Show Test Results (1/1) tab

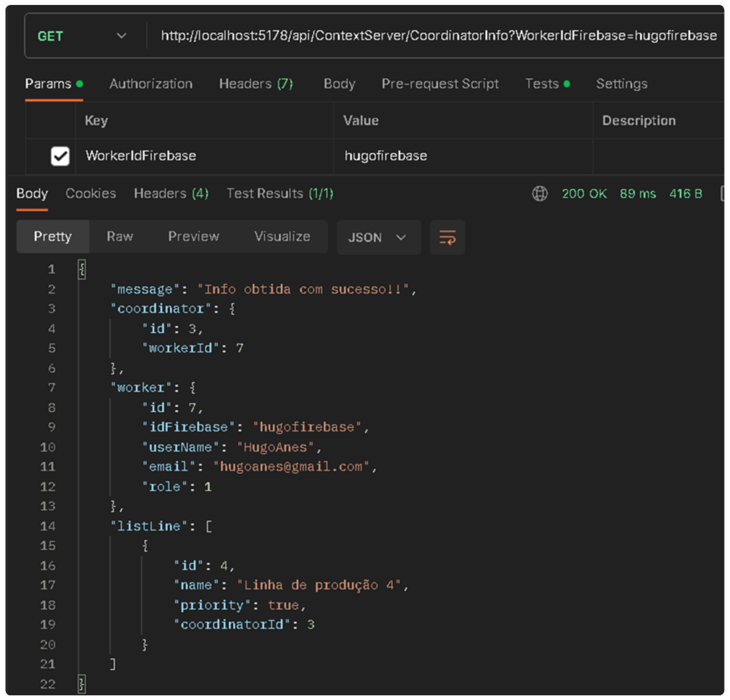280,194
